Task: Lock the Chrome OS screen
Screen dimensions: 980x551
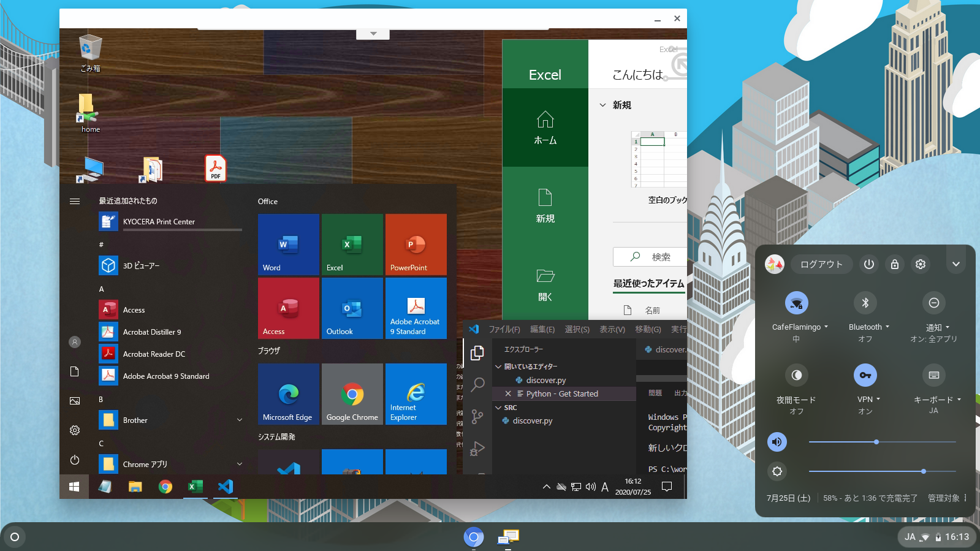Action: [x=895, y=264]
